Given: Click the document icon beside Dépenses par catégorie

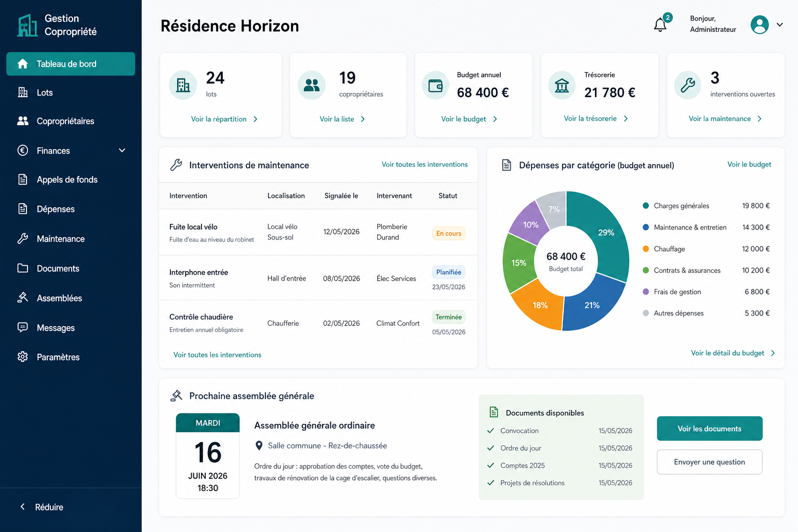Looking at the screenshot, I should pyautogui.click(x=507, y=165).
